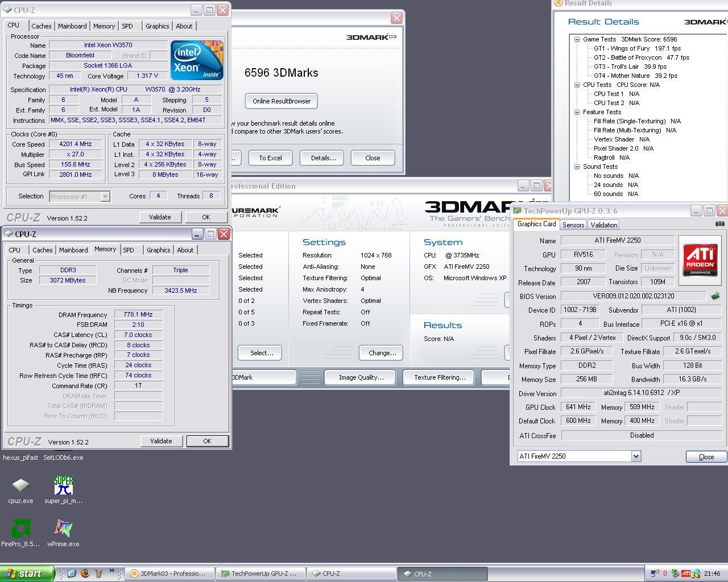
Task: Click Close button in 3DMark score dialog
Action: click(373, 158)
